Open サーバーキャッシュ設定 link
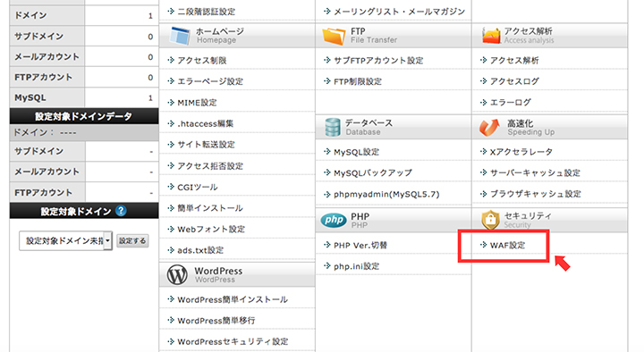644x352 pixels. click(x=535, y=172)
